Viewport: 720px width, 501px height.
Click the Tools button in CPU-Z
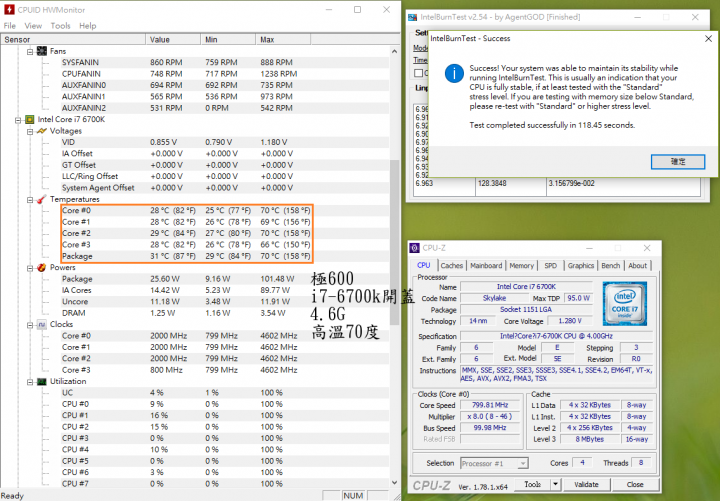[532, 484]
